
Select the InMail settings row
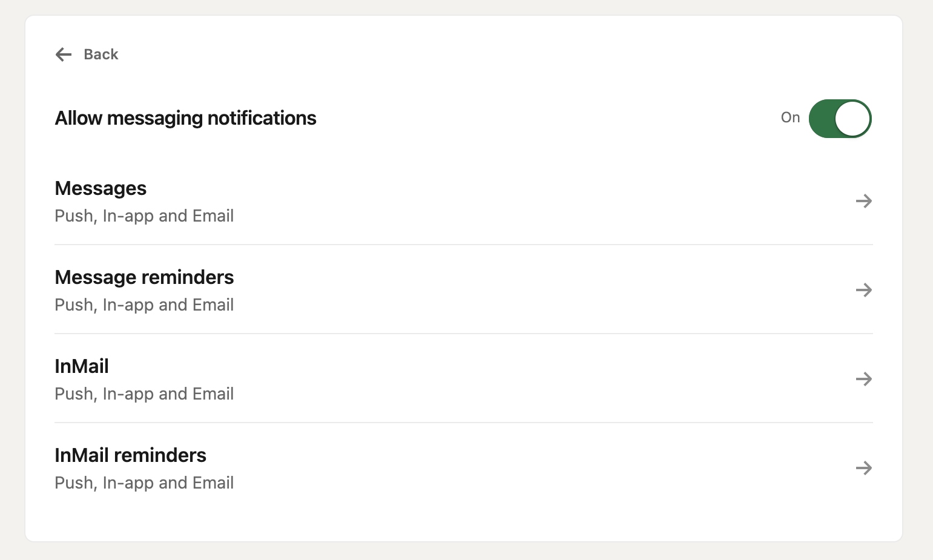point(424,379)
